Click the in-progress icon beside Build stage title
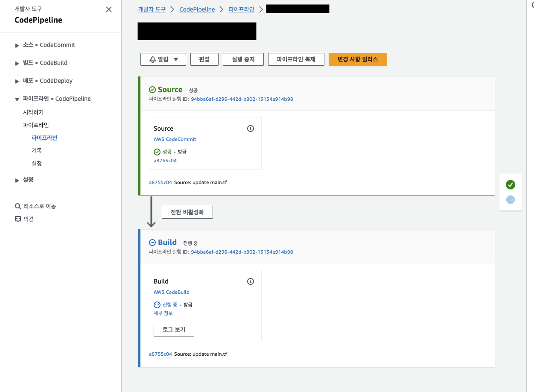The height and width of the screenshot is (392, 534). coord(152,243)
